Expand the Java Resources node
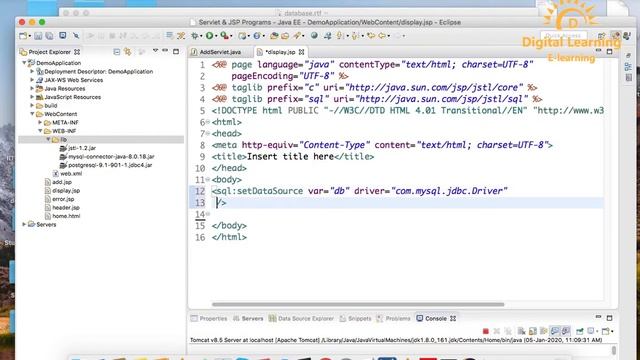The height and width of the screenshot is (360, 640). 32,89
